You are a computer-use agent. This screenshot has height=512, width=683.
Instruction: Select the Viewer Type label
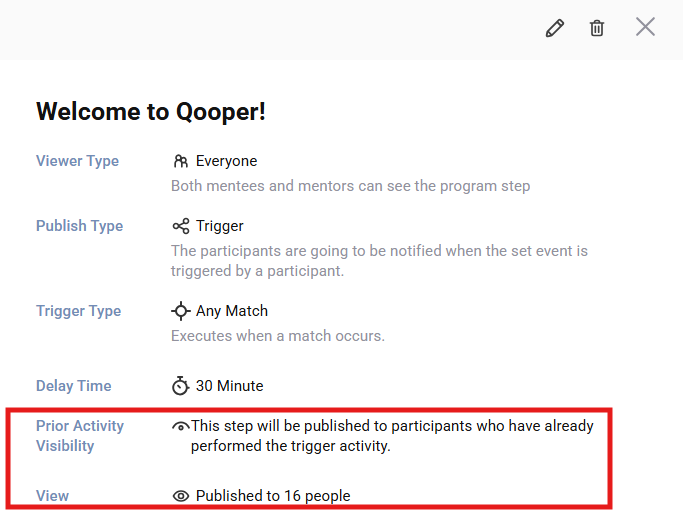point(77,161)
